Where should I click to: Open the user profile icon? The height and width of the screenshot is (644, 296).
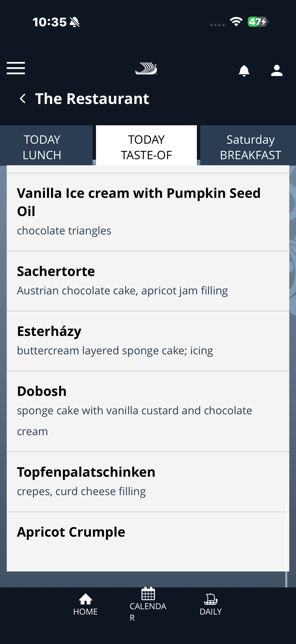tap(276, 71)
